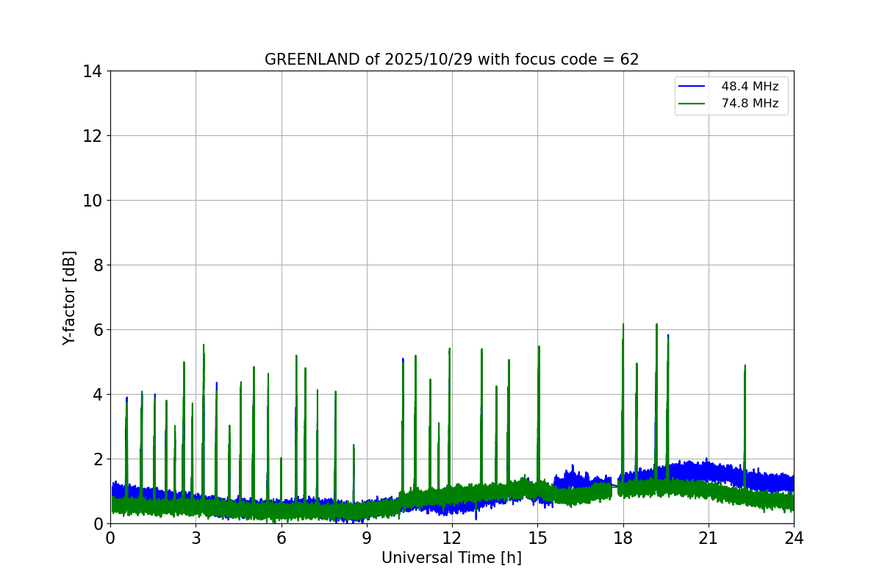Click y-axis tick label 14

click(x=92, y=71)
